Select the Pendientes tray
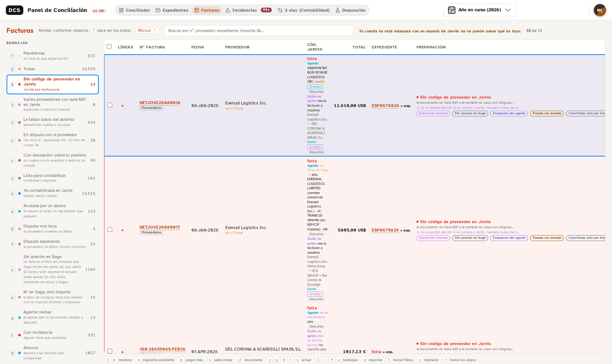The height and width of the screenshot is (364, 612). point(52,56)
